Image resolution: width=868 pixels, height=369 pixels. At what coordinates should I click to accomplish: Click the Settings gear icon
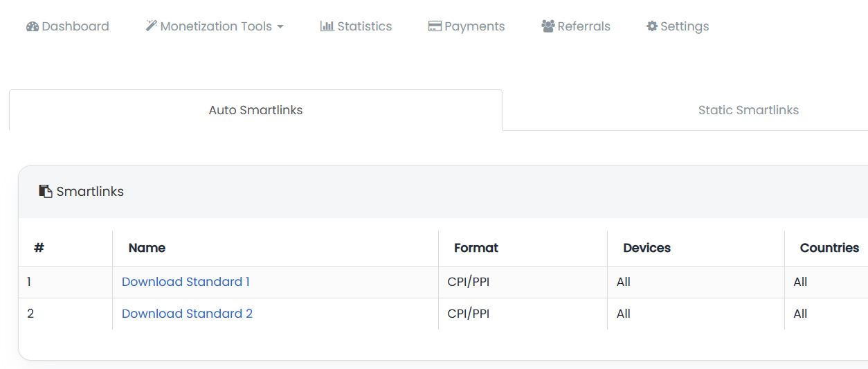point(652,26)
